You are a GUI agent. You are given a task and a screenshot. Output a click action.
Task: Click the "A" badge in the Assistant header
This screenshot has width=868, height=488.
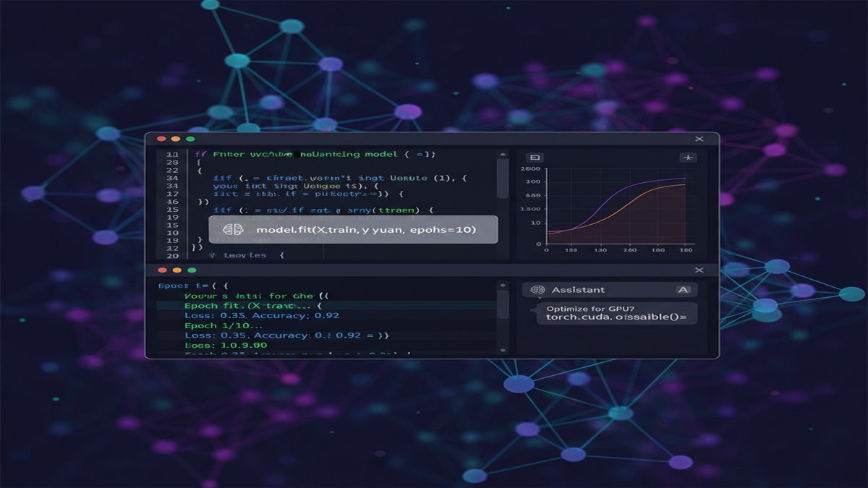click(683, 289)
